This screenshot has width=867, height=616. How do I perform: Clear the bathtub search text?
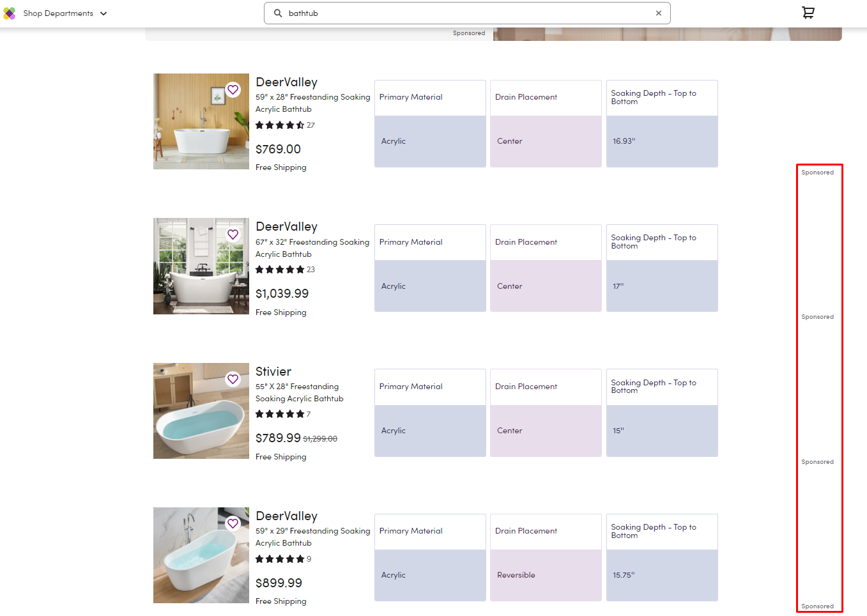659,13
